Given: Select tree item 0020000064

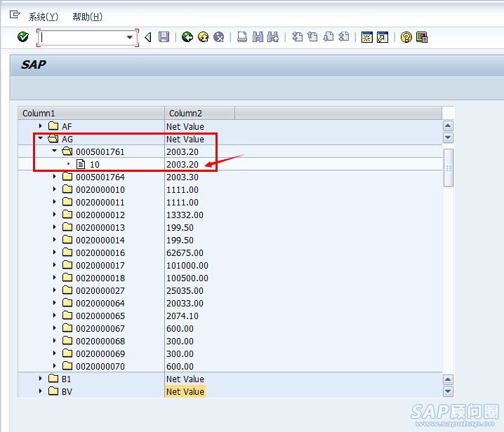Looking at the screenshot, I should tap(100, 304).
